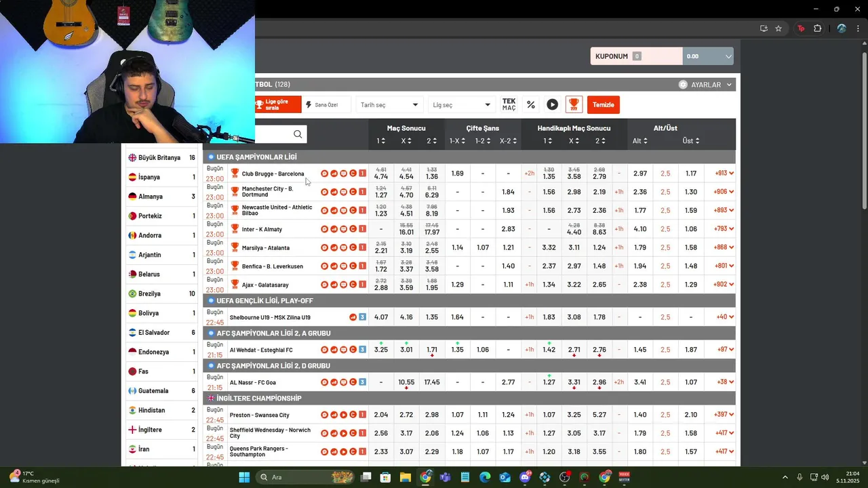The image size is (868, 488).
Task: Open the Windows Start menu
Action: click(244, 477)
